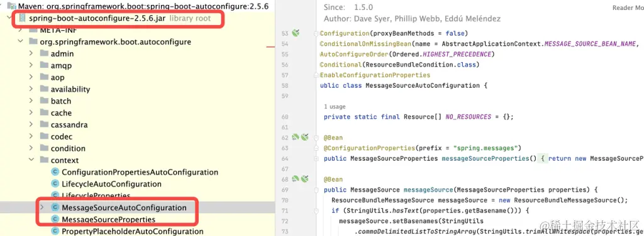
Task: Click LifecycleAutoConfiguration class icon
Action: pyautogui.click(x=55, y=184)
